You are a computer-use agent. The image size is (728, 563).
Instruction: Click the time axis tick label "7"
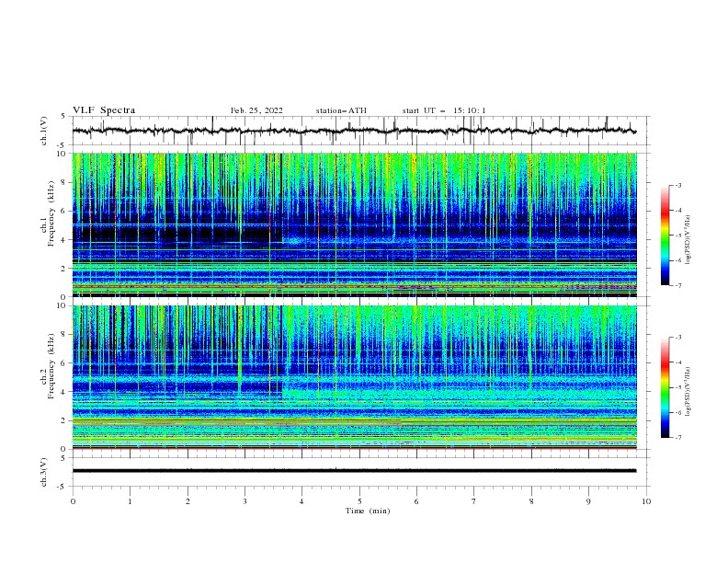coord(474,501)
